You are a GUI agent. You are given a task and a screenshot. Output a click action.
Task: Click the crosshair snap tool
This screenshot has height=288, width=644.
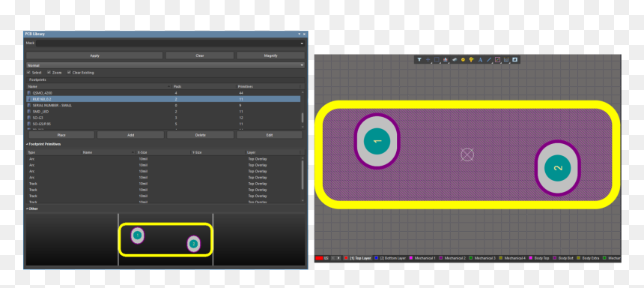point(428,60)
